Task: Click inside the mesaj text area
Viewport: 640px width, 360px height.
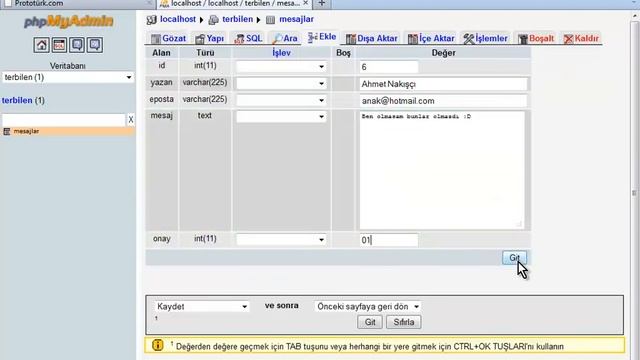Action: point(442,170)
